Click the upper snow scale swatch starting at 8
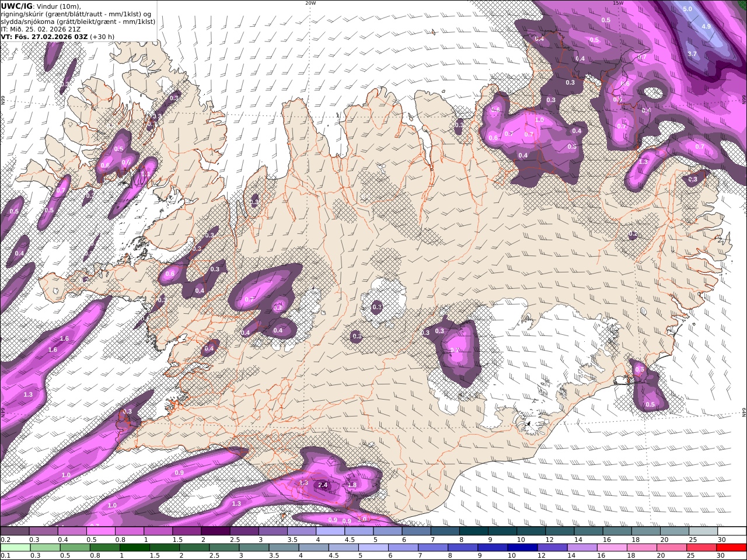The width and height of the screenshot is (747, 560). (474, 531)
